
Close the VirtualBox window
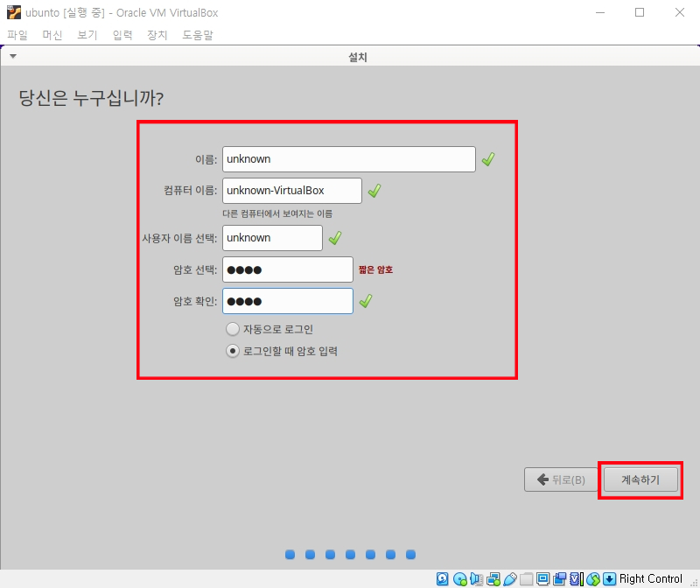pos(680,12)
